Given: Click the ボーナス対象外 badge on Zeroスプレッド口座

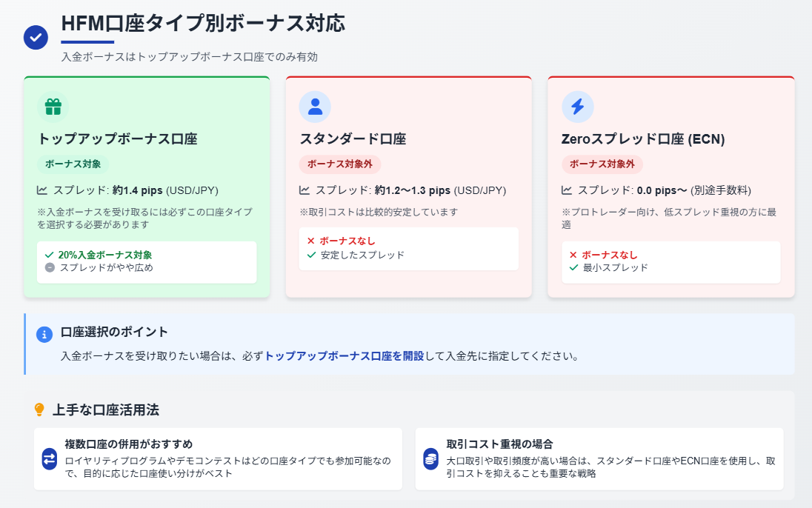Looking at the screenshot, I should [602, 164].
